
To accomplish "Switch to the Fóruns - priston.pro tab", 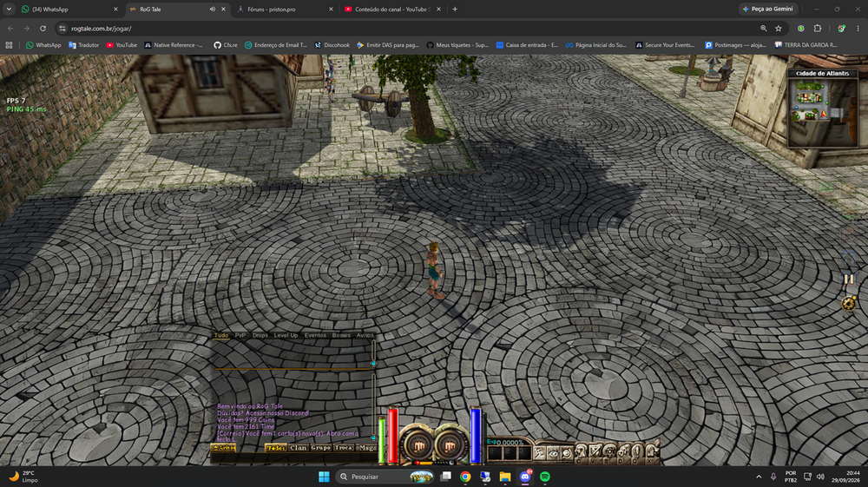I will click(x=285, y=9).
